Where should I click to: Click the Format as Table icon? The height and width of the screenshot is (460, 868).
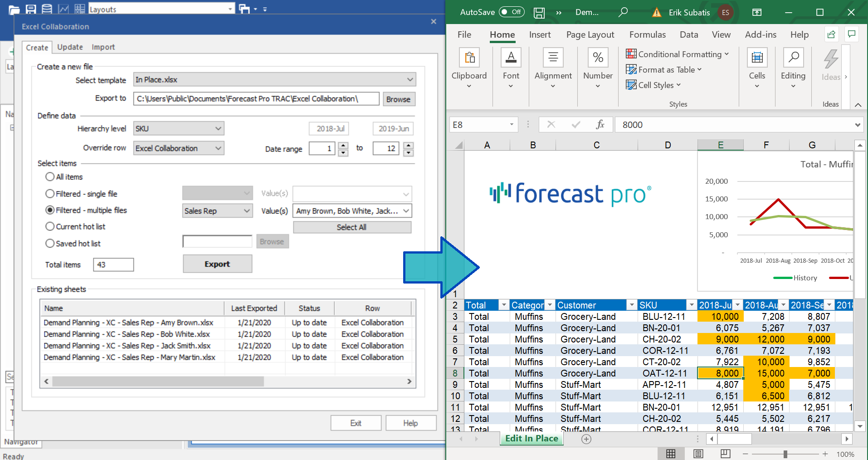tap(663, 69)
